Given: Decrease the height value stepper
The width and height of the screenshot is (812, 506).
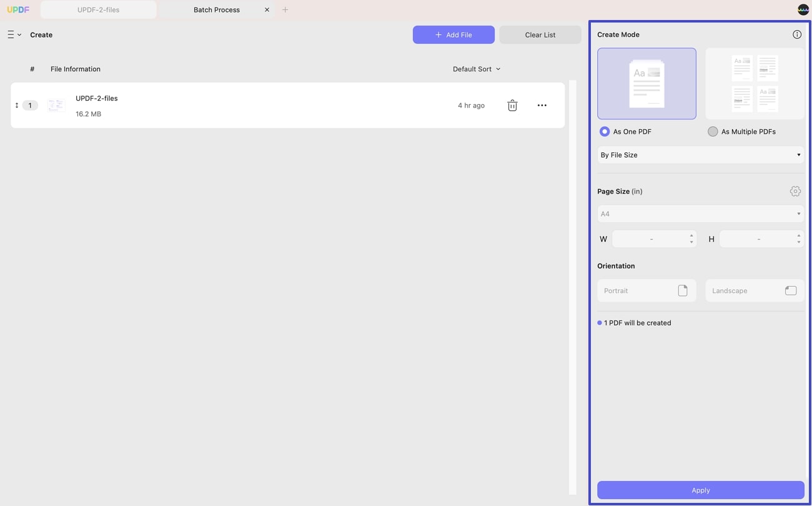Looking at the screenshot, I should pos(799,242).
